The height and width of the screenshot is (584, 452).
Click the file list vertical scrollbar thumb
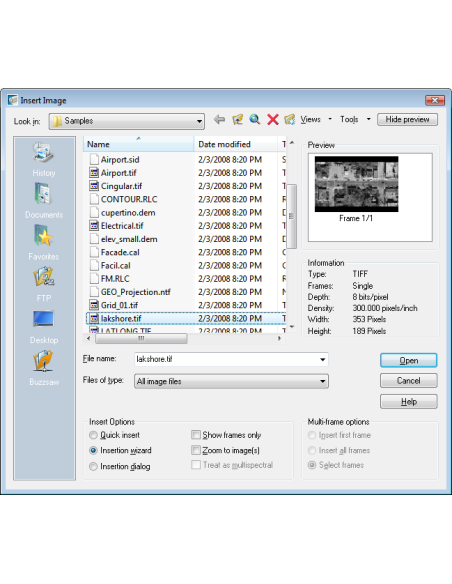click(x=292, y=216)
